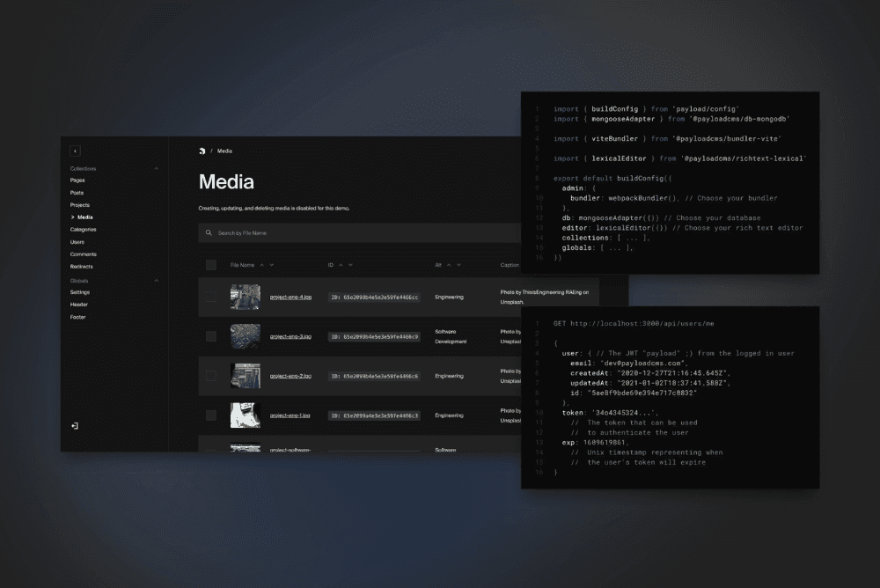Open the project-eng-2.jpg file link

click(290, 376)
